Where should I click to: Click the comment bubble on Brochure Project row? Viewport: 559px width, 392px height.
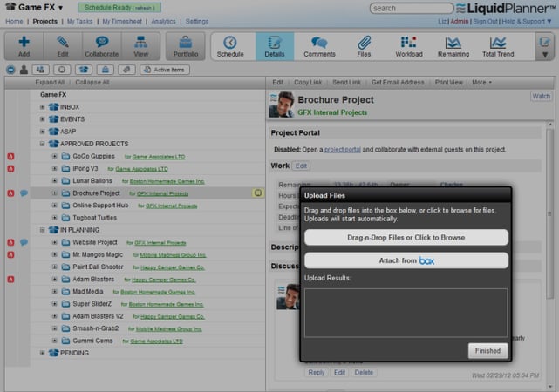(24, 193)
